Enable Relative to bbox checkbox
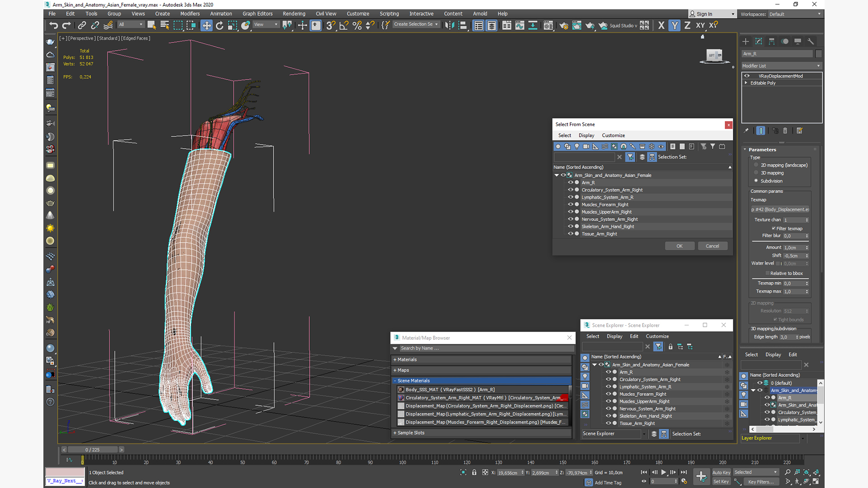Viewport: 868px width, 488px height. pos(768,273)
